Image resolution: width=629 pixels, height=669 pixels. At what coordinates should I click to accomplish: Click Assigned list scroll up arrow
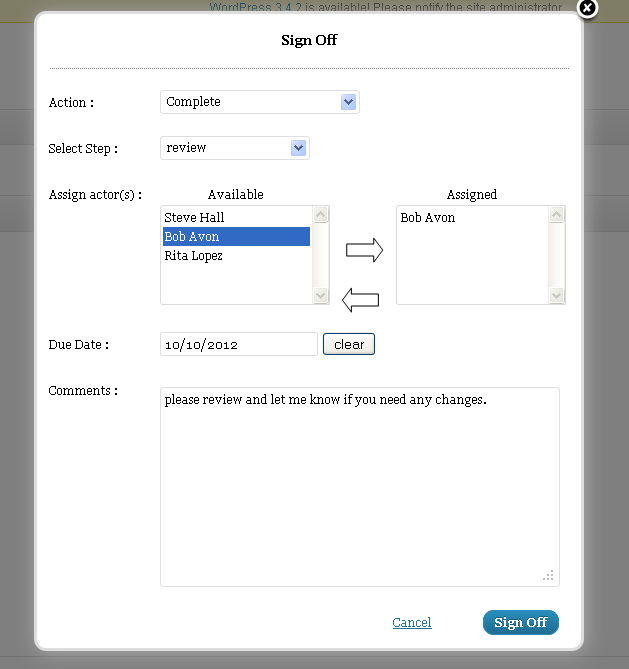click(x=556, y=215)
